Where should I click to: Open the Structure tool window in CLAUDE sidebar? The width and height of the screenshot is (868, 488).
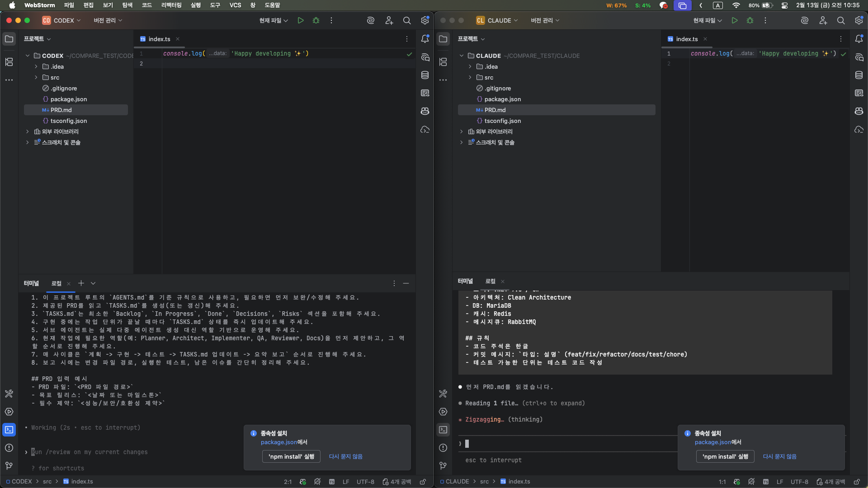pyautogui.click(x=443, y=62)
